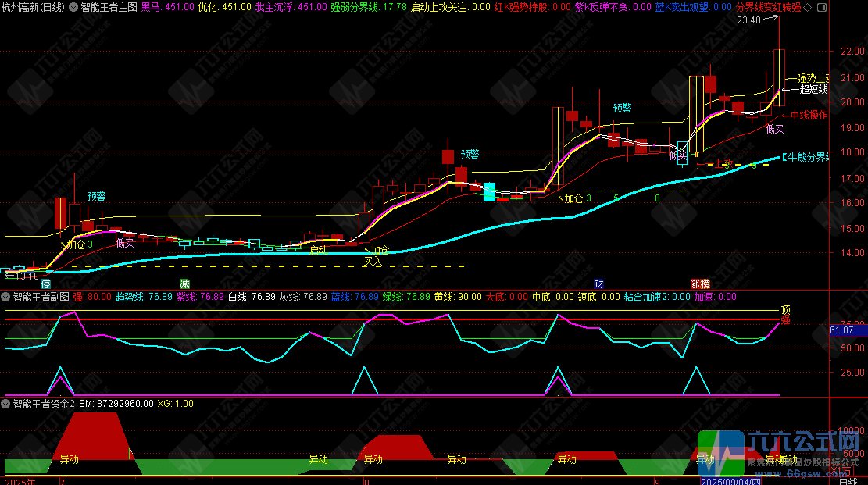The image size is (868, 485).
Task: Select the 杭州高新(日线) stock title
Action: (x=33, y=7)
